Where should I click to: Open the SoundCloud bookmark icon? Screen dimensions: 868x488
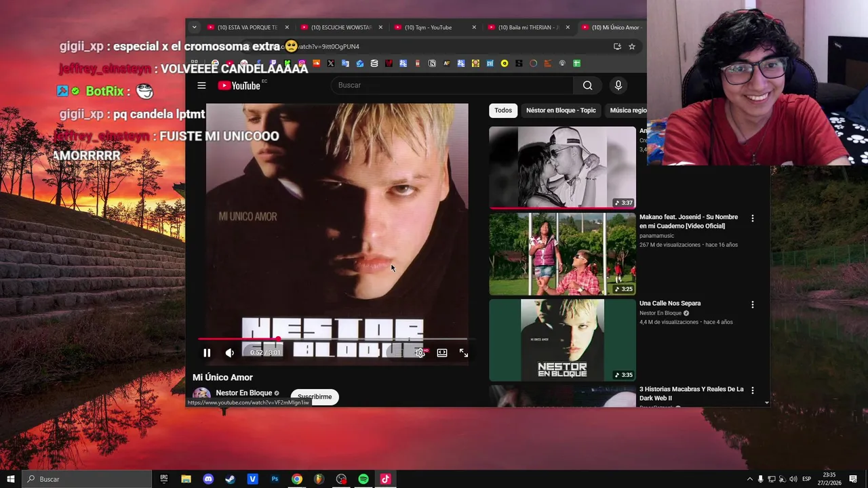(317, 63)
